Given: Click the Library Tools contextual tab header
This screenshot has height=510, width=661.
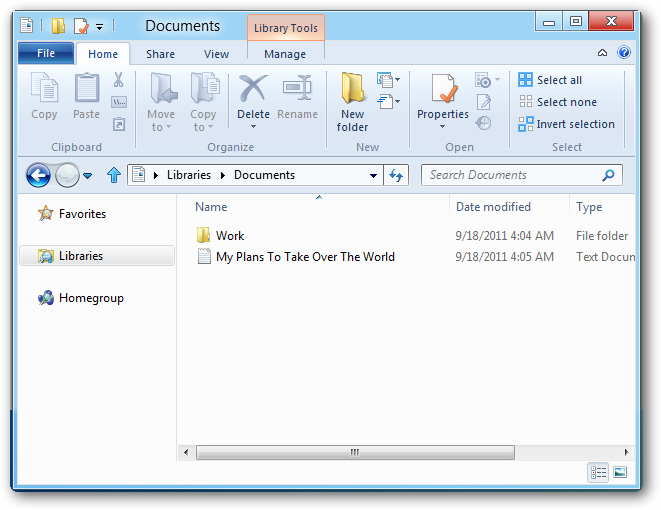Looking at the screenshot, I should (285, 28).
